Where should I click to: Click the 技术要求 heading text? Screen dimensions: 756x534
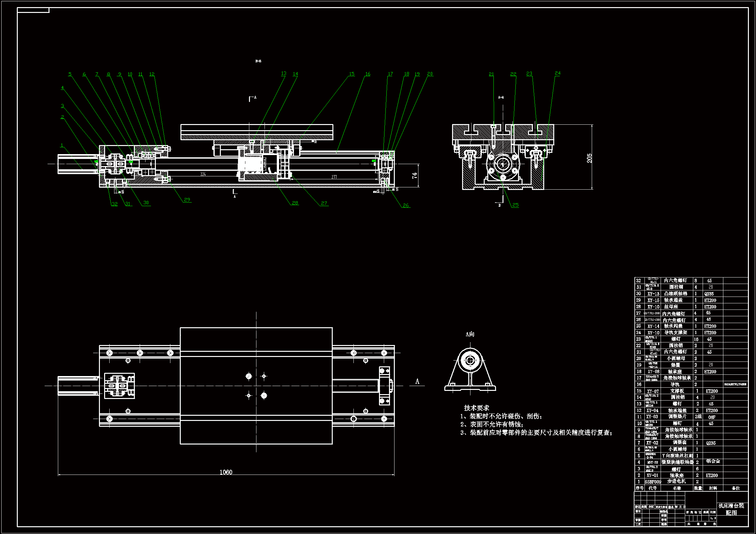(x=476, y=408)
